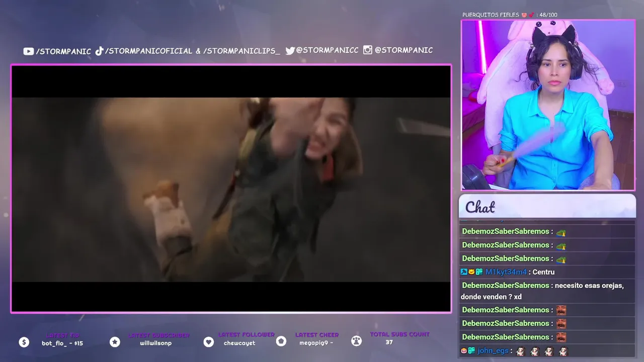Screen dimensions: 644x362
Task: Select the /STORMPANIC YouTube handle text
Action: [x=63, y=51]
